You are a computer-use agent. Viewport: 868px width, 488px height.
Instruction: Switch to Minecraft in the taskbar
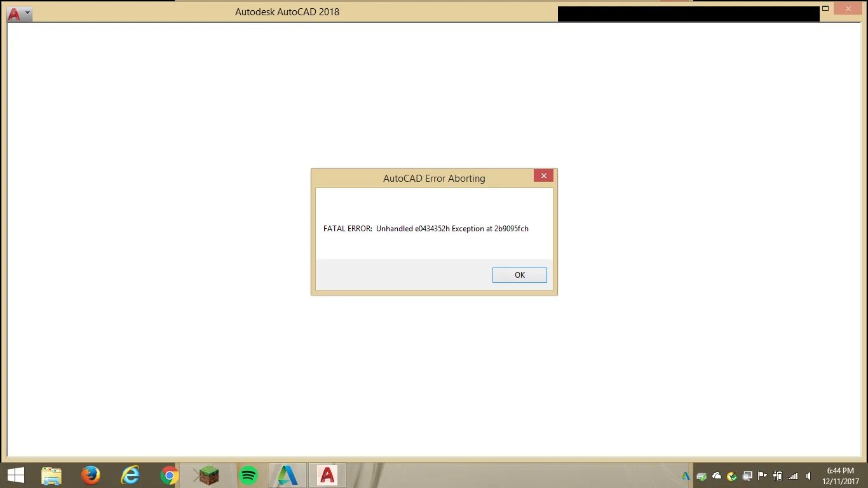point(208,475)
